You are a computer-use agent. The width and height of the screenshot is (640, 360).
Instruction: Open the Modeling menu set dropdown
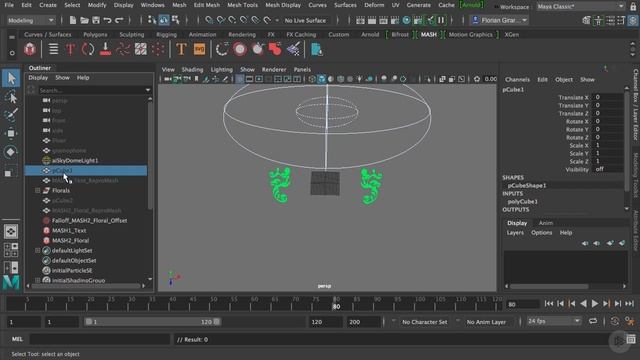pyautogui.click(x=31, y=20)
